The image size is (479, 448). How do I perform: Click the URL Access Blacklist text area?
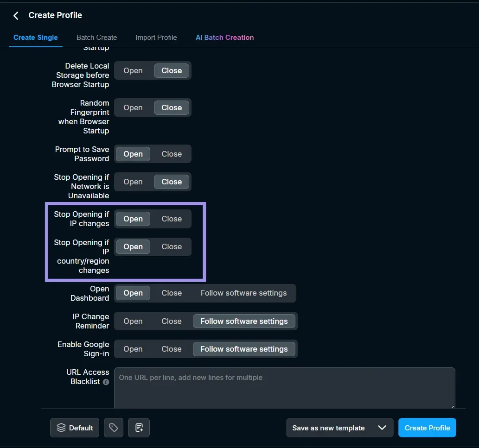284,388
